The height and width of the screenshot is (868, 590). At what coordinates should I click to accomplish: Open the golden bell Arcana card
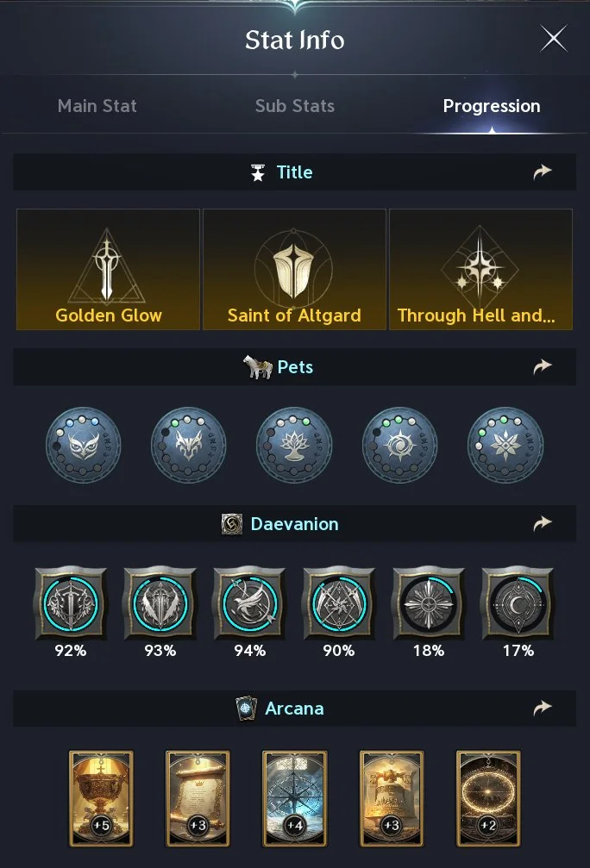(x=392, y=798)
